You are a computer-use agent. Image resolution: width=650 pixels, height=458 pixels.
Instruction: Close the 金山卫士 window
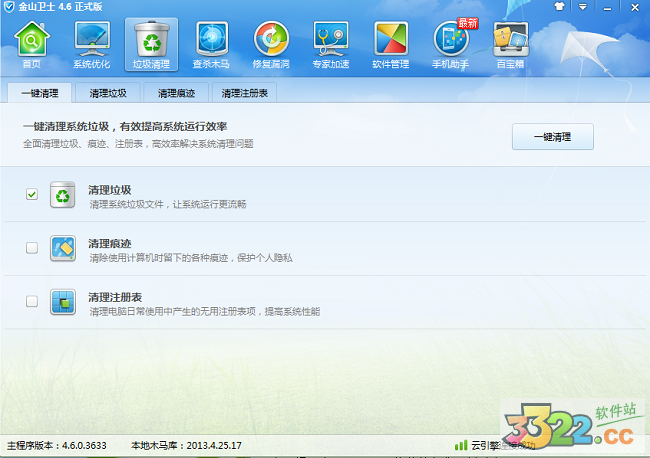tap(635, 7)
